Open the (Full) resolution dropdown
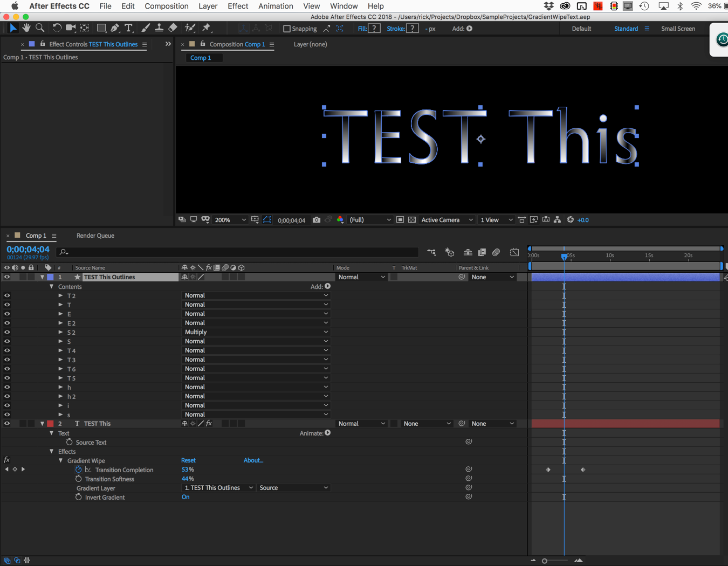 pos(370,220)
